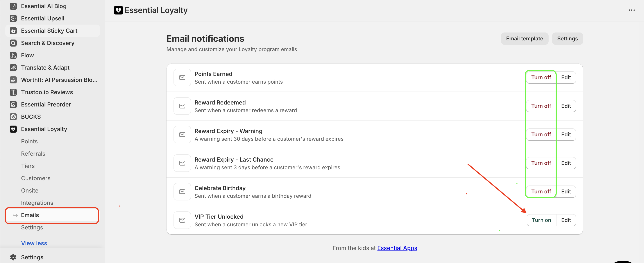The image size is (644, 263).
Task: Click the Email notifications heading
Action: coord(205,39)
